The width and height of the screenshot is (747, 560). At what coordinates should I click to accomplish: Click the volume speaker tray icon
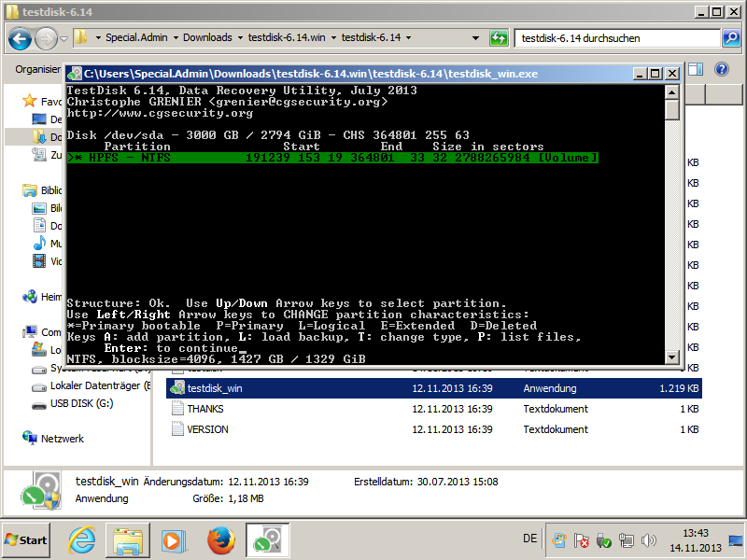point(648,540)
